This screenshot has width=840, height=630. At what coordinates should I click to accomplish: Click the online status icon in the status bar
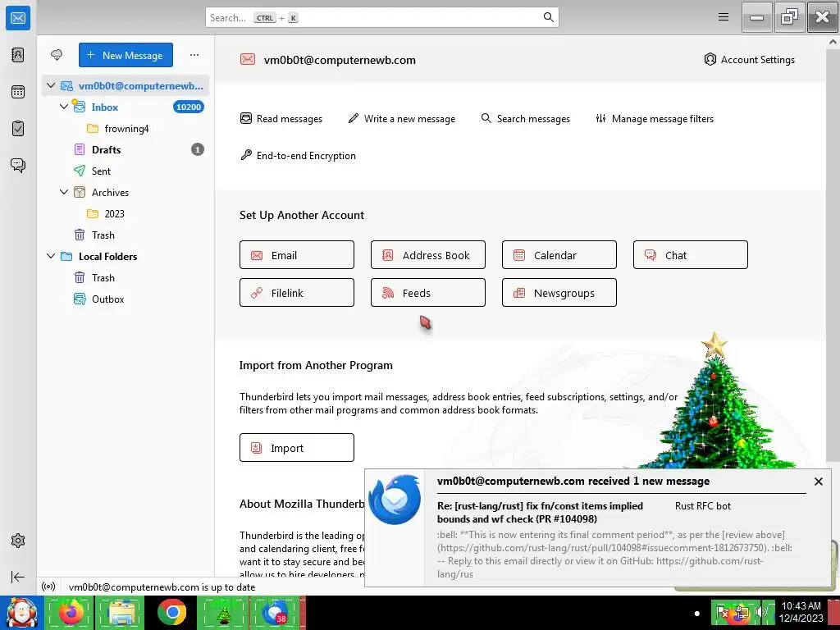48,587
